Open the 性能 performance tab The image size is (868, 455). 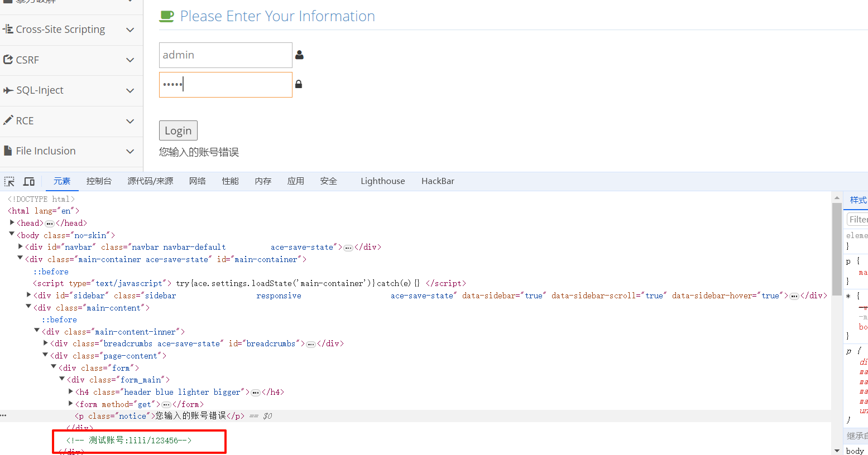tap(230, 181)
